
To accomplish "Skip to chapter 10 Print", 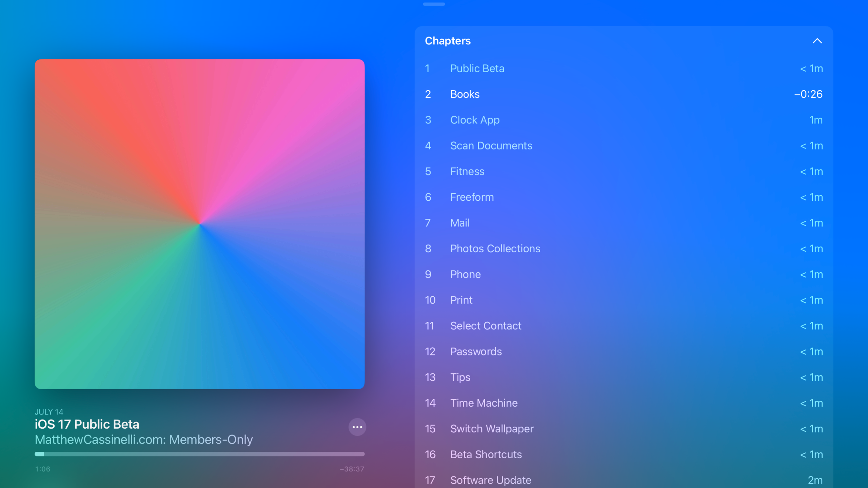I will (x=624, y=300).
